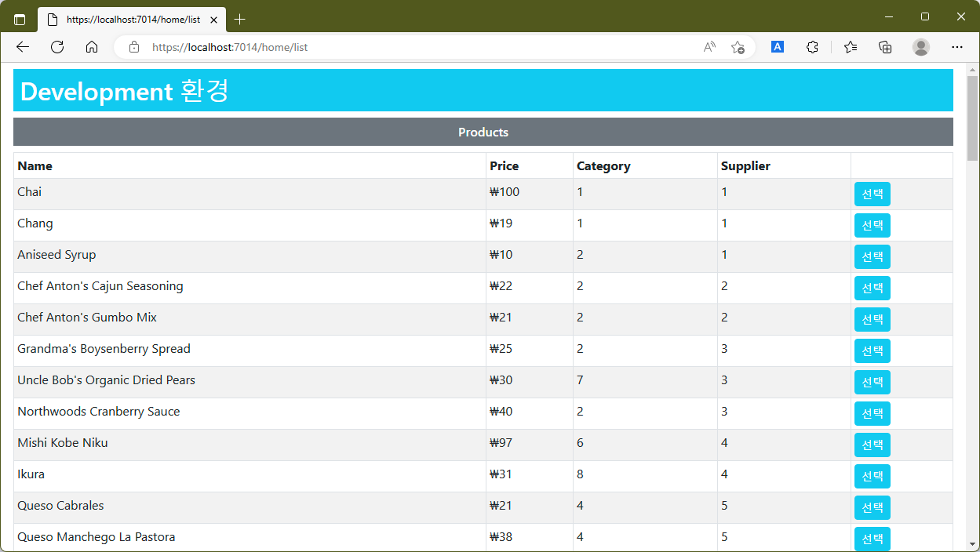Click the scrollbar up arrow
This screenshot has height=552, width=980.
973,69
